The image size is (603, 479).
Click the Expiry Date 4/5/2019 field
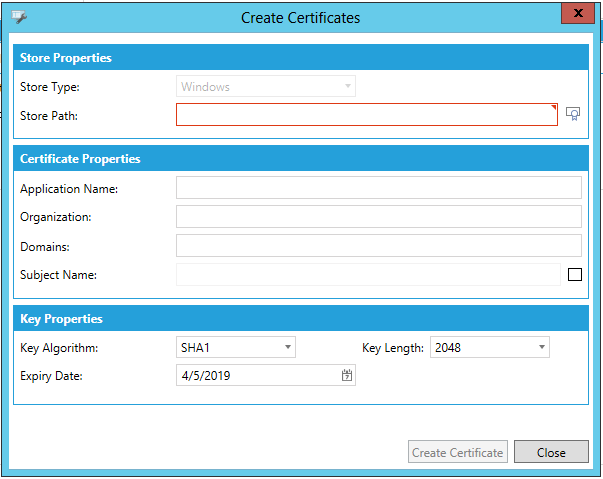(x=257, y=376)
